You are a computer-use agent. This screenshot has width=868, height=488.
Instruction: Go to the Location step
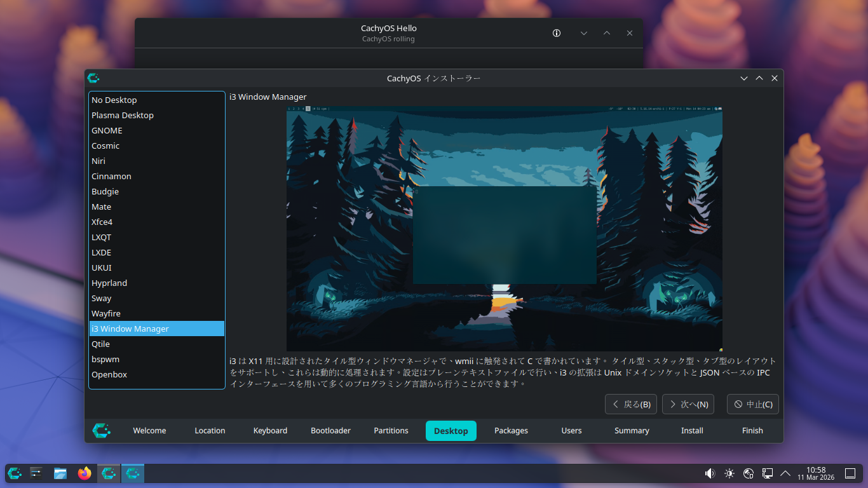coord(210,431)
